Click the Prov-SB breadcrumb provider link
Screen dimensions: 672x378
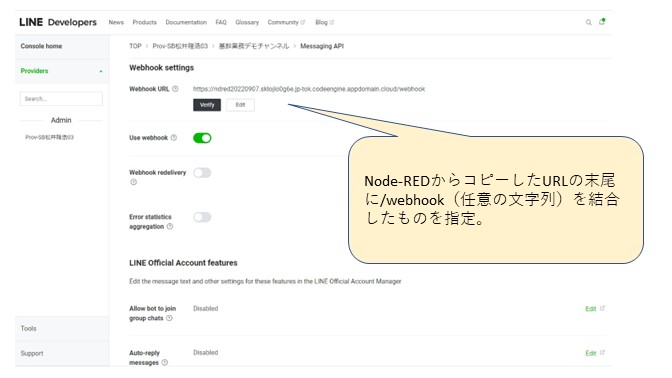(180, 46)
